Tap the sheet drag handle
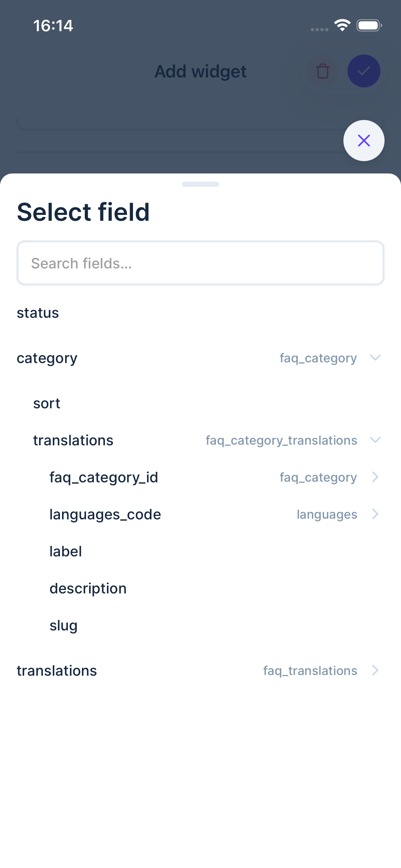The width and height of the screenshot is (401, 868). coord(200,184)
